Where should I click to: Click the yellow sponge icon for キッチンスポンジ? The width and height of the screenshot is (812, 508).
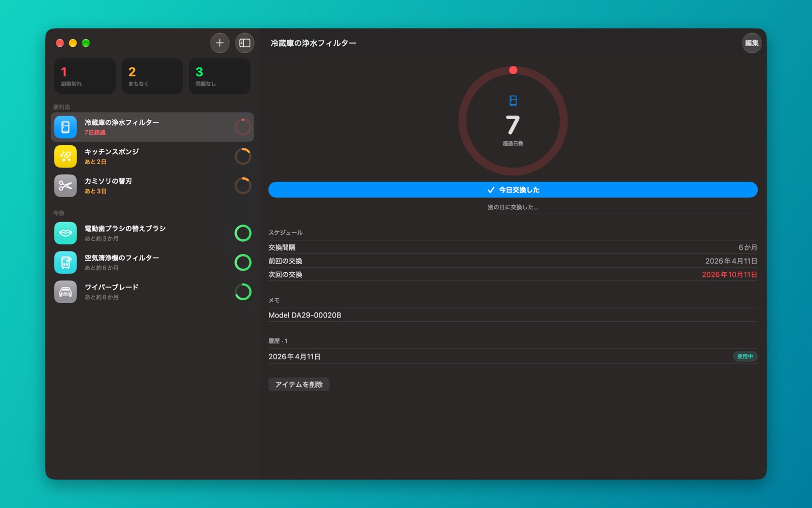pyautogui.click(x=65, y=156)
